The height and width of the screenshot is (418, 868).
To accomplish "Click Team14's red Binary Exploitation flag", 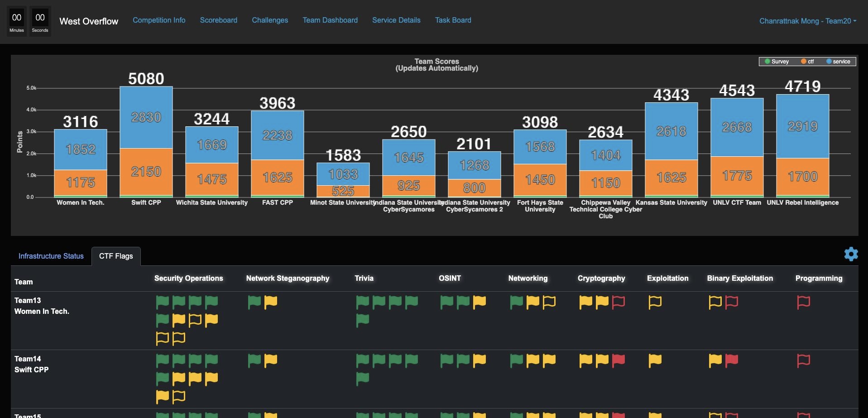I will point(731,360).
